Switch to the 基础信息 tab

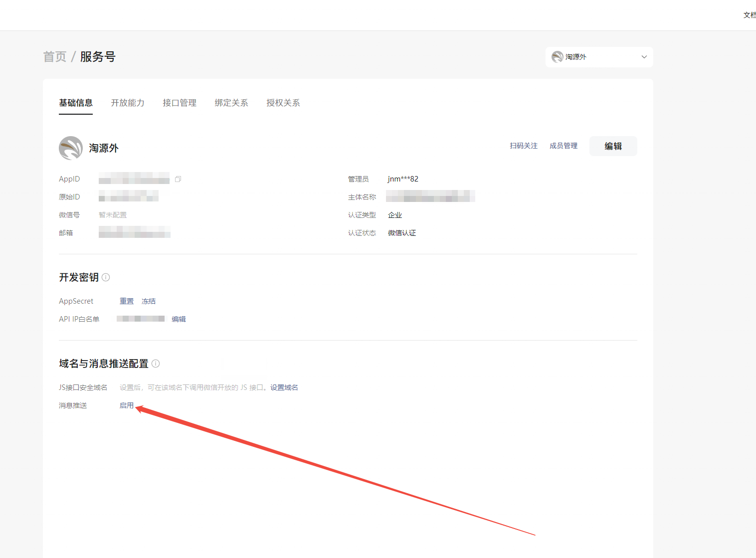click(76, 103)
